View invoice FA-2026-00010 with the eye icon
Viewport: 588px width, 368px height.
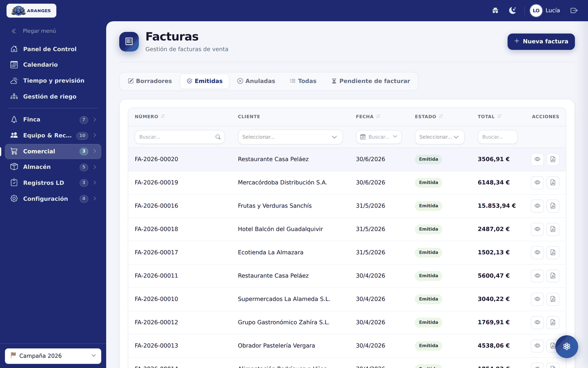pyautogui.click(x=537, y=299)
